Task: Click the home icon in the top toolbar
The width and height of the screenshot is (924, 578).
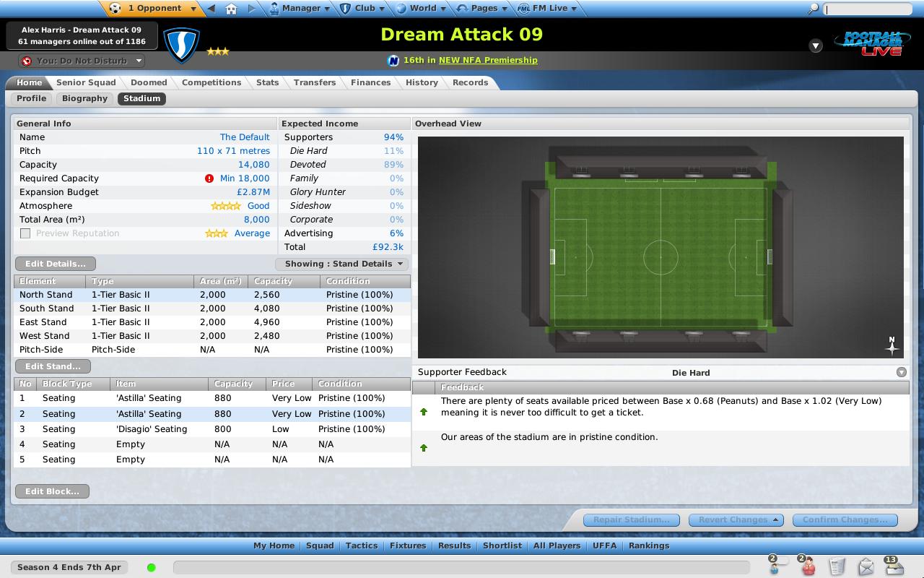Action: click(231, 9)
